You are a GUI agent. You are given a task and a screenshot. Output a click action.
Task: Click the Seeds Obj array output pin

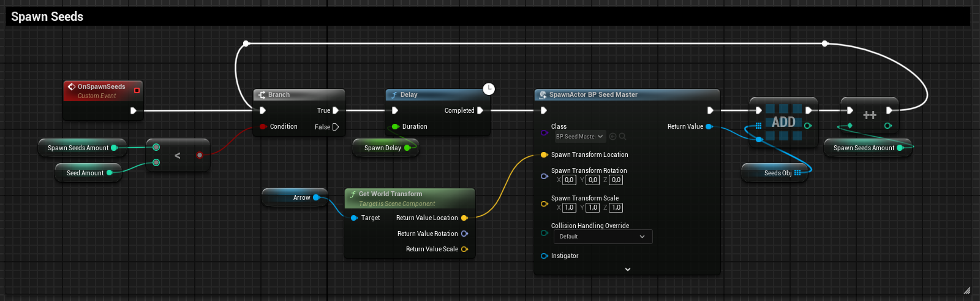(x=797, y=173)
